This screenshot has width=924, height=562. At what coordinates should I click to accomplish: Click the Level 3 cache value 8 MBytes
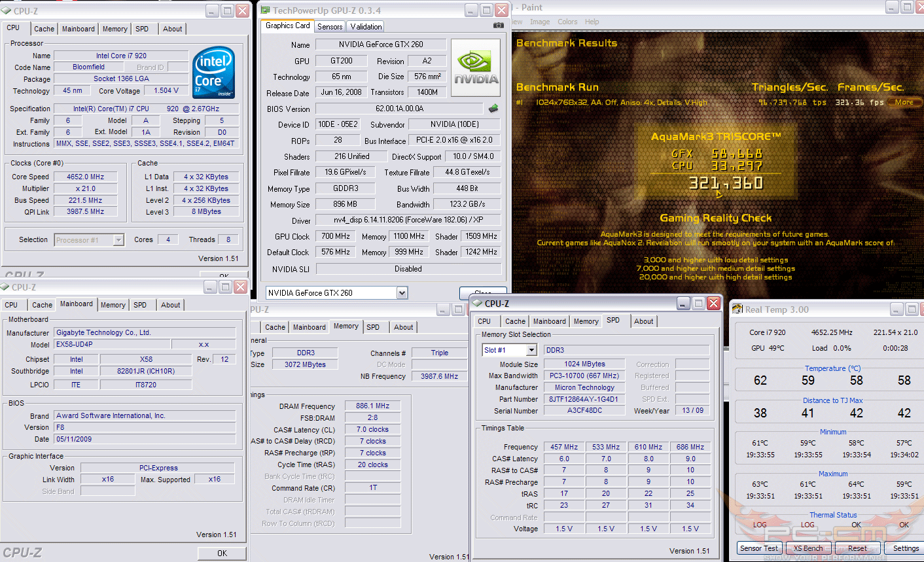(x=206, y=211)
